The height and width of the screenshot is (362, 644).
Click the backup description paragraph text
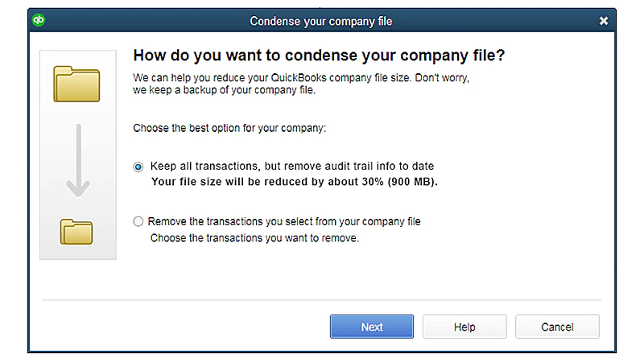tap(301, 84)
